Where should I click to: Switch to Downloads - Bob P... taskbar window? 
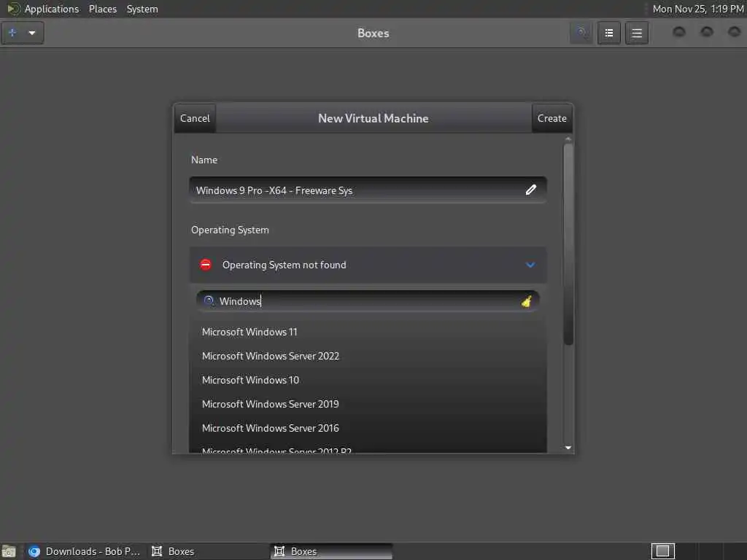point(85,551)
